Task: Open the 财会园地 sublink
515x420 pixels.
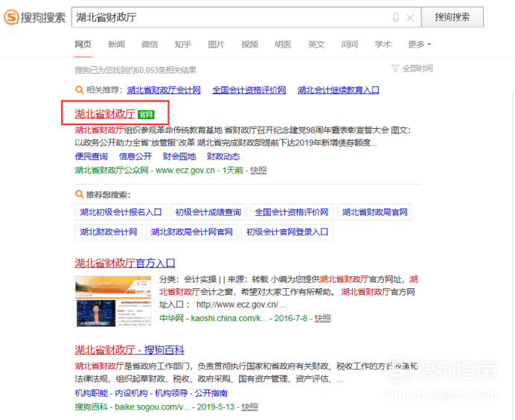Action: pos(179,156)
